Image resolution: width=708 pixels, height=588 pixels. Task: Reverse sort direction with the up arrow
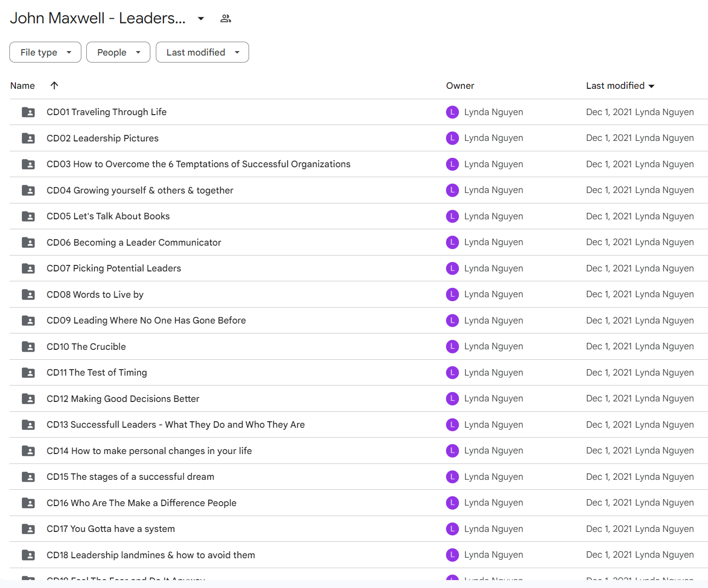click(55, 85)
